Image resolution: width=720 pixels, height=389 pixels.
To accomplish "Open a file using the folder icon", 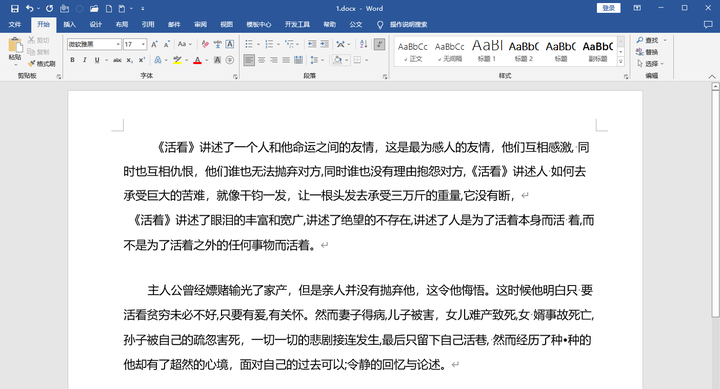I will click(x=94, y=8).
